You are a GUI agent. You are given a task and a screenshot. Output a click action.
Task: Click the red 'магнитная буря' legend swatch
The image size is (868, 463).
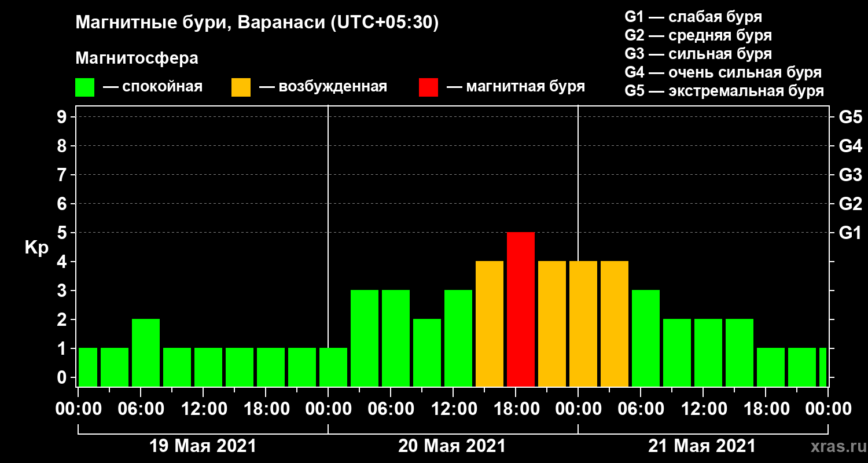(x=428, y=87)
